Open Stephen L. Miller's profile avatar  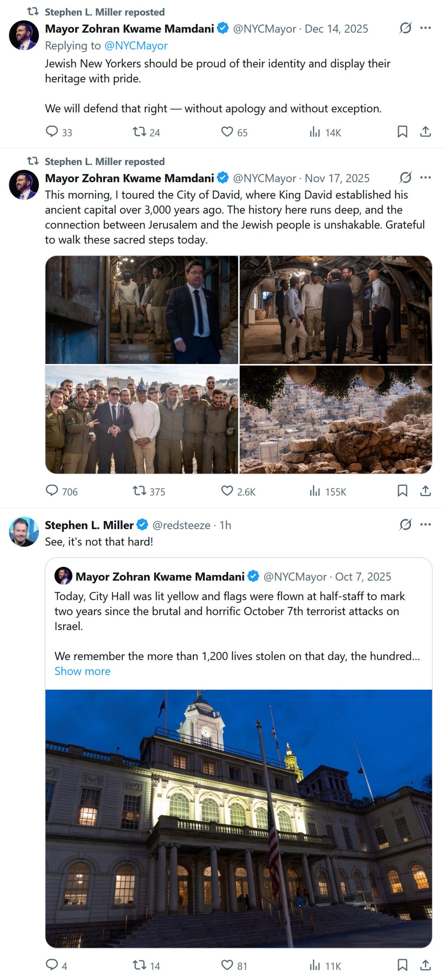click(x=24, y=532)
